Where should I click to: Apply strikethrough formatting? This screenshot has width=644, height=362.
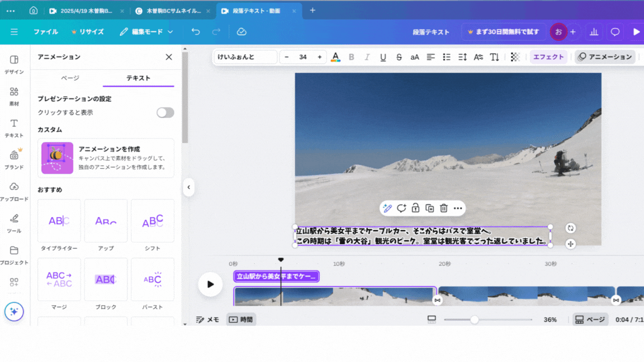tap(399, 57)
